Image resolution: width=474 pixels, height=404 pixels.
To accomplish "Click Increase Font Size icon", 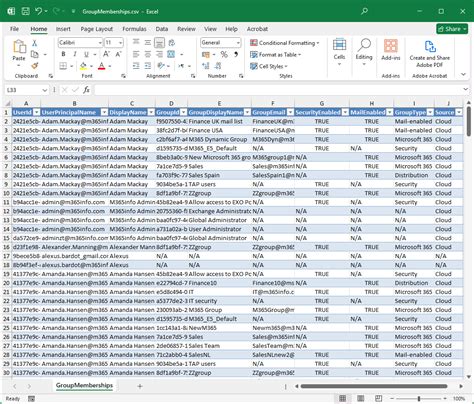I will 106,54.
